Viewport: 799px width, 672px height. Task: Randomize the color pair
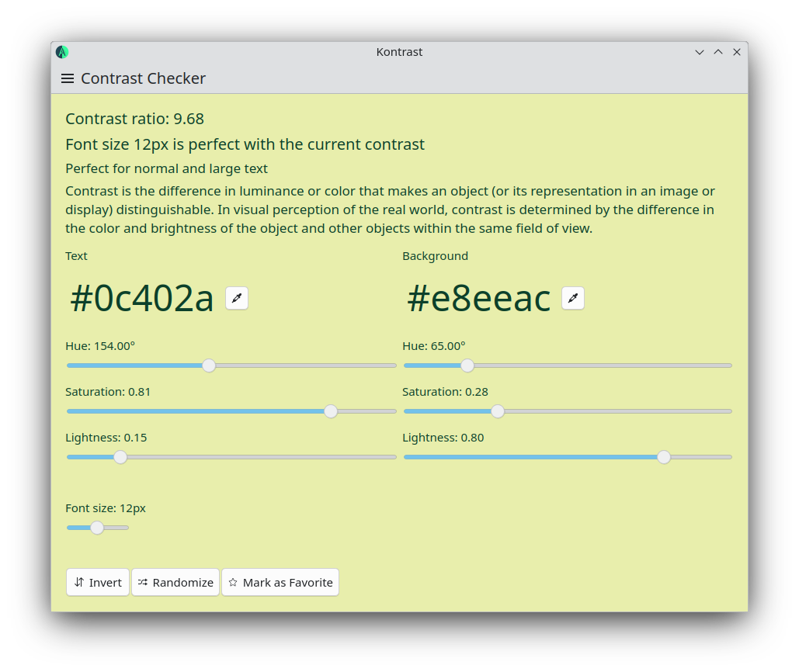(x=175, y=582)
